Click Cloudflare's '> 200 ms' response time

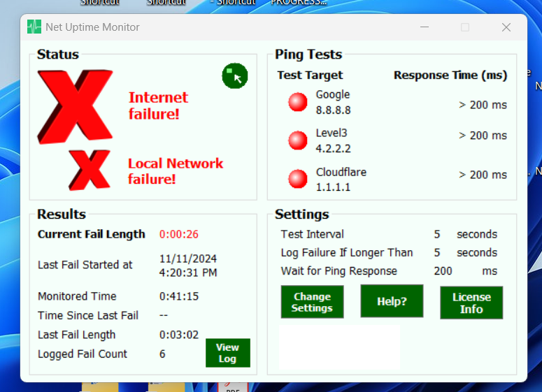coord(483,175)
